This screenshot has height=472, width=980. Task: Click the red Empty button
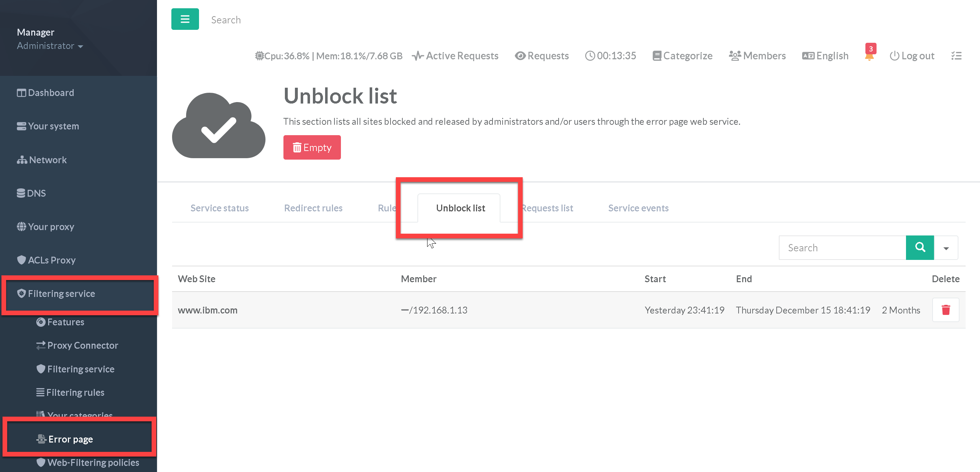[x=311, y=147]
